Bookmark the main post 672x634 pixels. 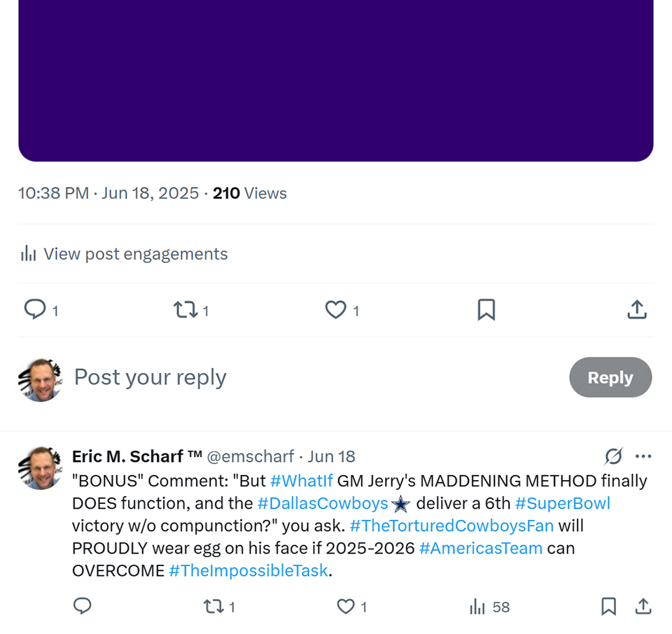coord(486,309)
